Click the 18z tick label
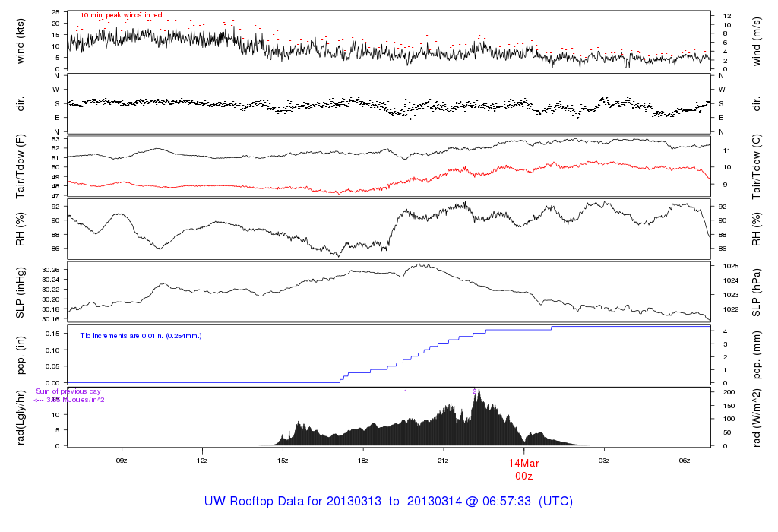This screenshot has height=532, width=778. point(362,461)
